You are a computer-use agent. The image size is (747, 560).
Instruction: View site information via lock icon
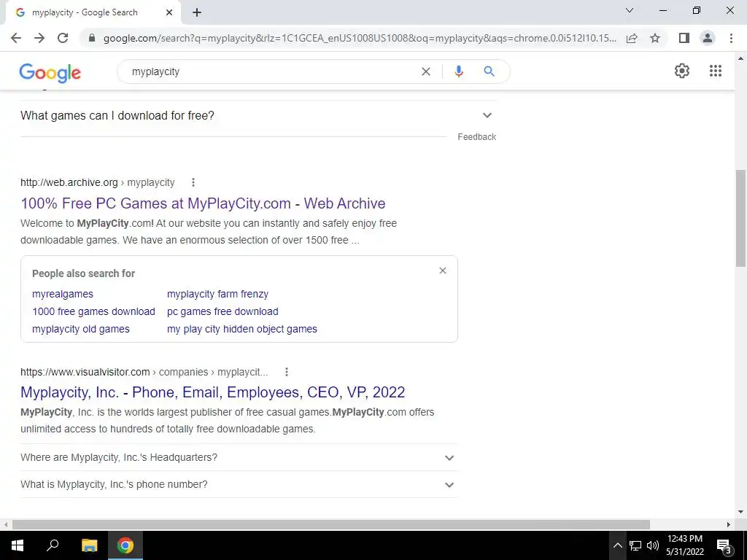point(92,38)
